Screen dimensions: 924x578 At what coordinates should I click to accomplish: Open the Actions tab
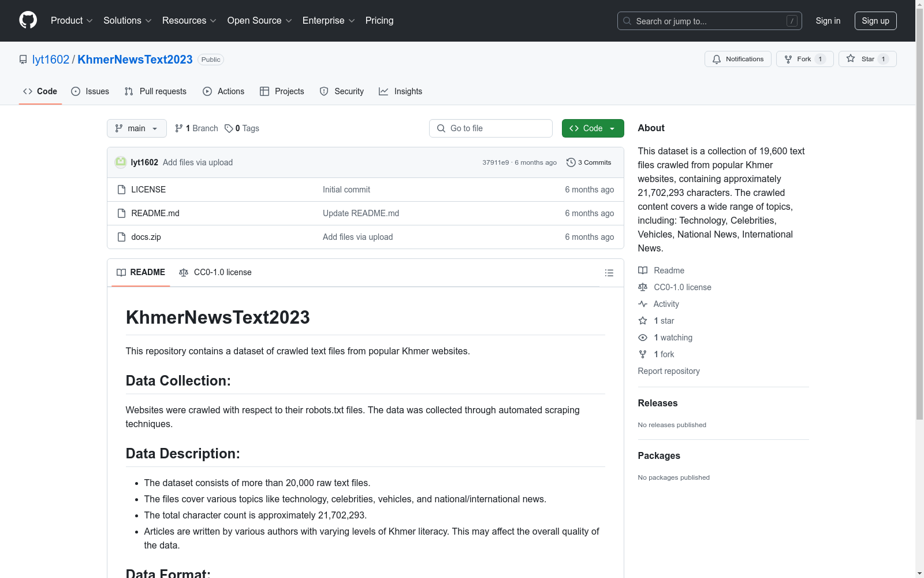click(x=223, y=91)
